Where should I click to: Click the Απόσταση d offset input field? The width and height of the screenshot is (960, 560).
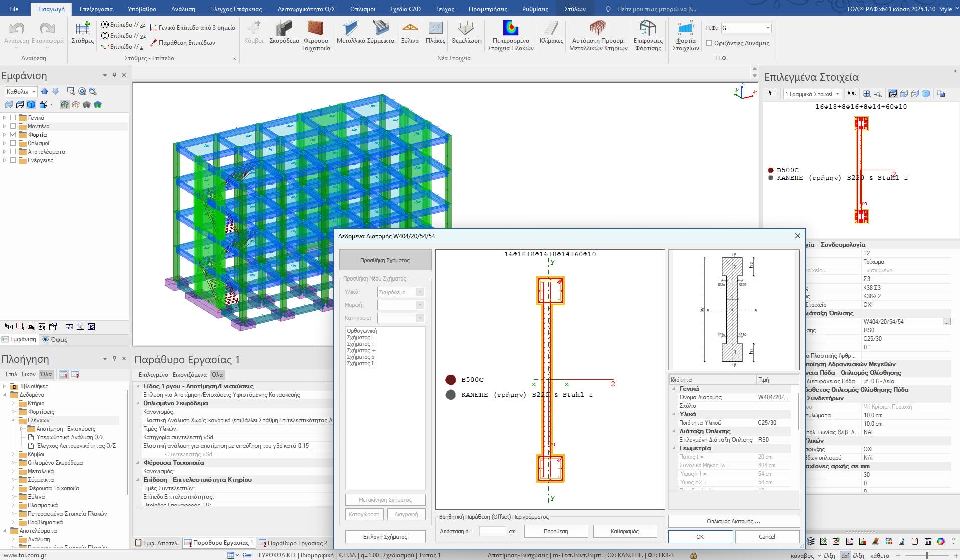click(x=492, y=531)
